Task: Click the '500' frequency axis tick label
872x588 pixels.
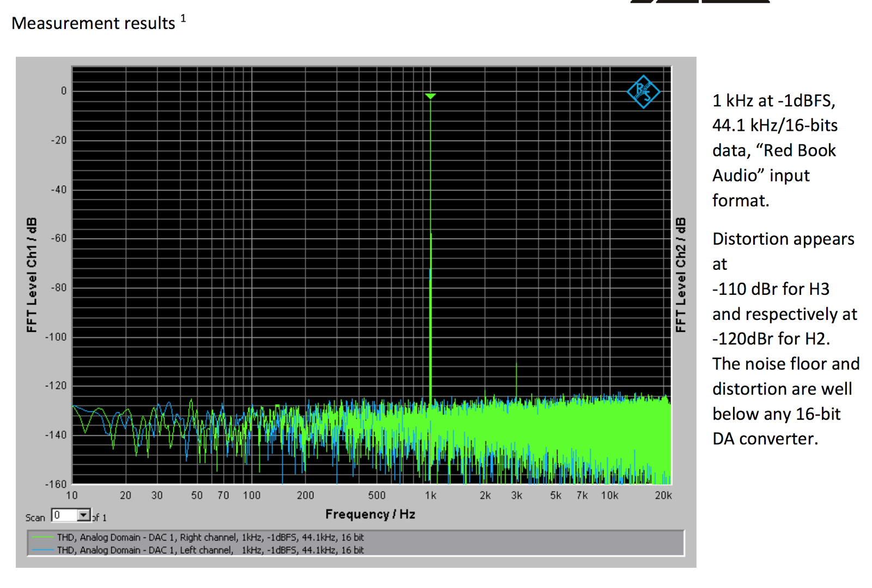Action: pos(377,495)
